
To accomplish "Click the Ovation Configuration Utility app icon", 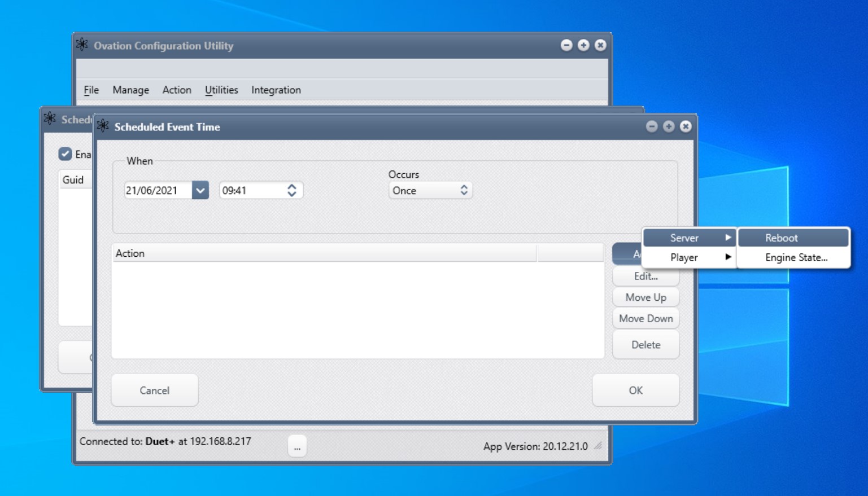I will pos(82,45).
